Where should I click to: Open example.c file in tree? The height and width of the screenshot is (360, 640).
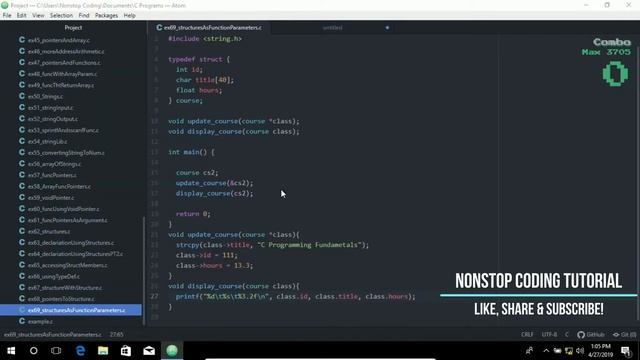coord(40,321)
